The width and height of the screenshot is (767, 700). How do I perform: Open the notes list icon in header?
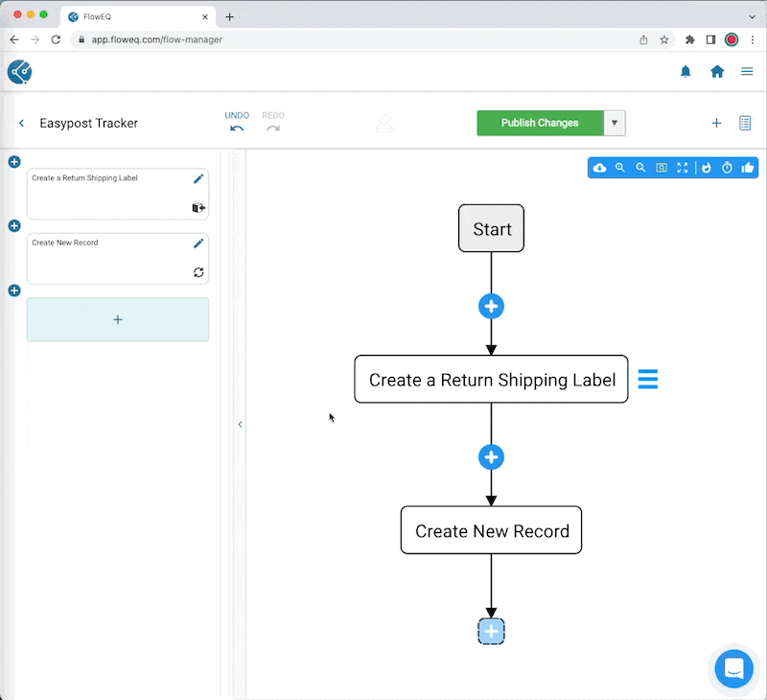pyautogui.click(x=745, y=124)
